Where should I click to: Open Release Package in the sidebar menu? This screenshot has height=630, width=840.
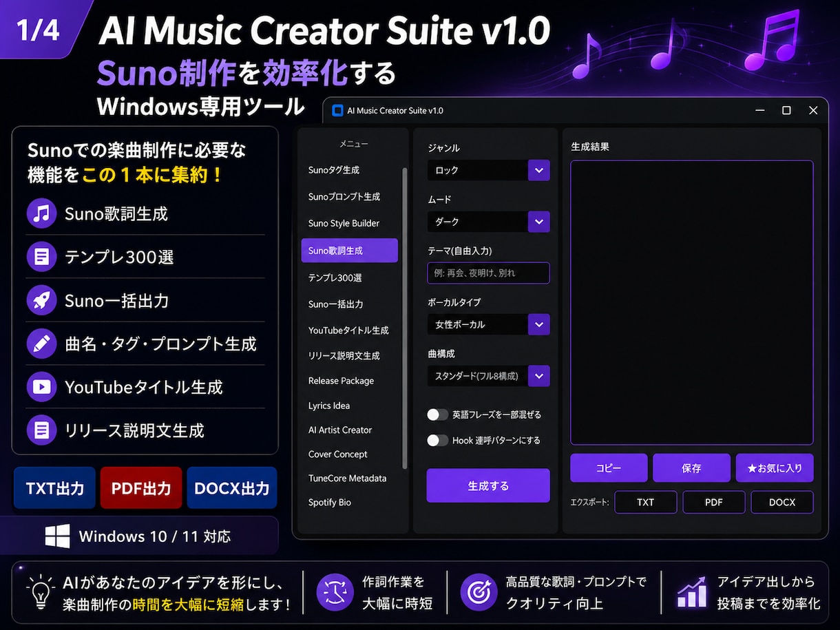(342, 381)
